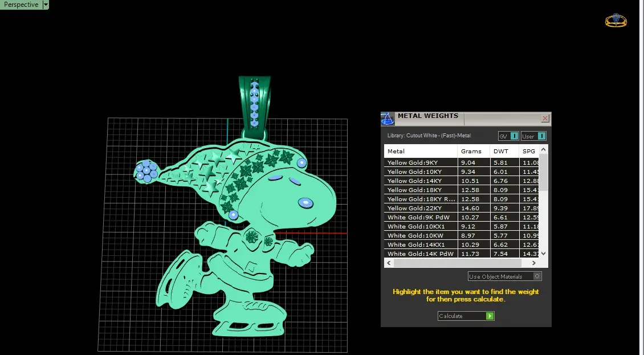This screenshot has height=355, width=644.
Task: Select the White Gold:14K PdW row
Action: 461,254
